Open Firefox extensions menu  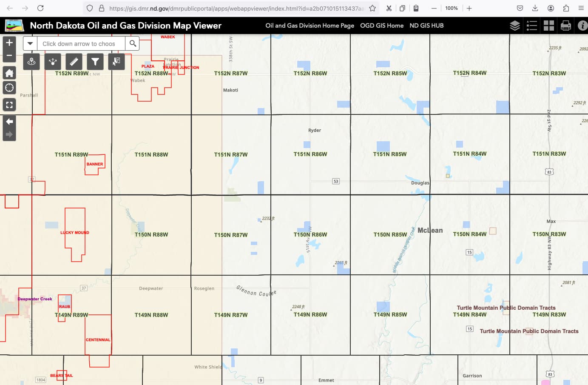point(566,8)
